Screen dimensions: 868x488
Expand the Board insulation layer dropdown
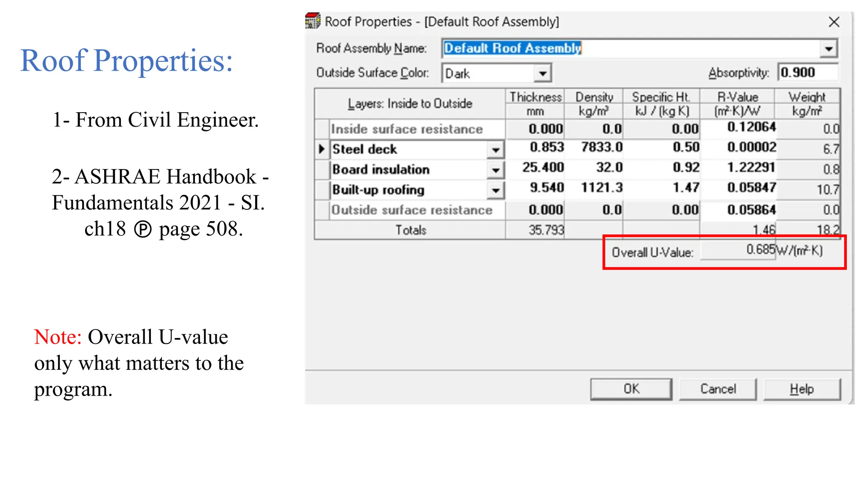[x=495, y=170]
